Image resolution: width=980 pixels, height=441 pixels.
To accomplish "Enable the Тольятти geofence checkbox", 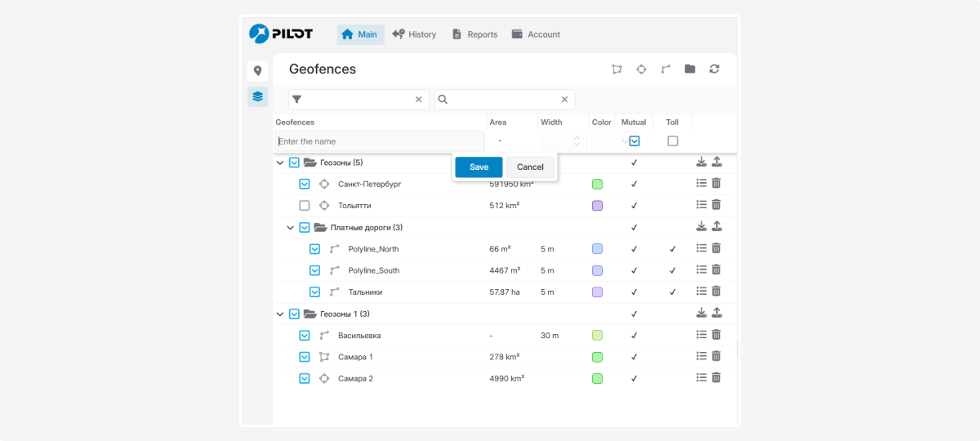I will (x=305, y=206).
